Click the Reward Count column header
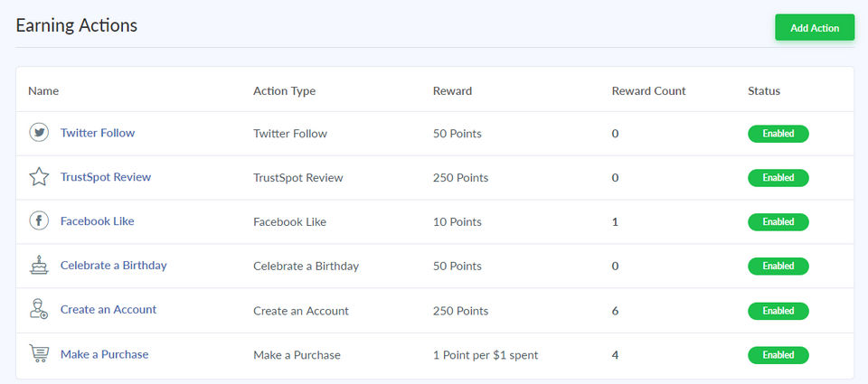Viewport: 868px width, 384px height. click(648, 91)
